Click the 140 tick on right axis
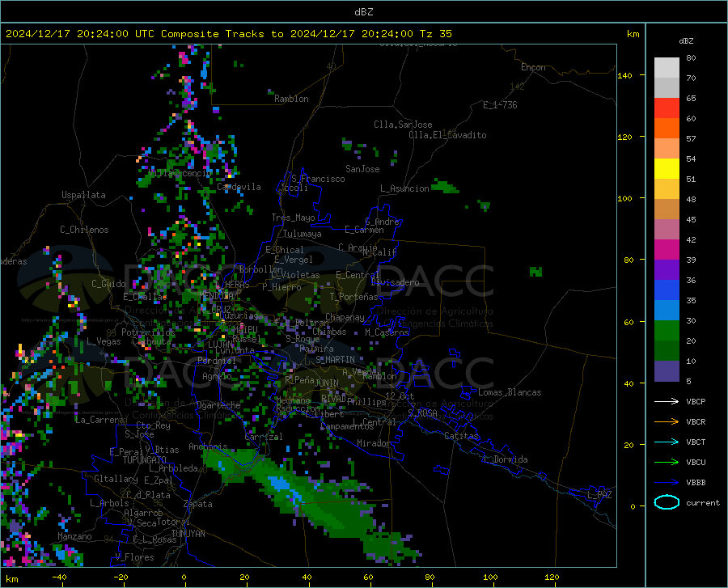Image resolution: width=728 pixels, height=588 pixels. click(624, 75)
